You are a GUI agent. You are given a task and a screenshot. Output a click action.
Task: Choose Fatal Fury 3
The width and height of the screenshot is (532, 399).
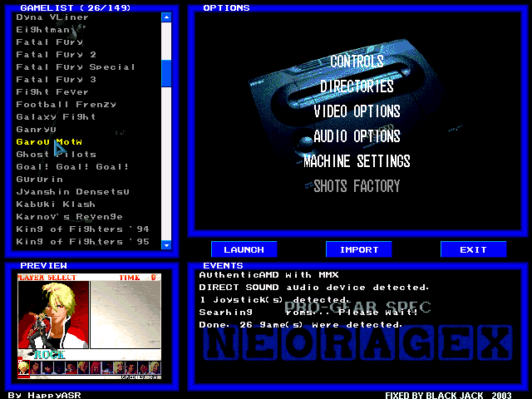click(x=56, y=80)
